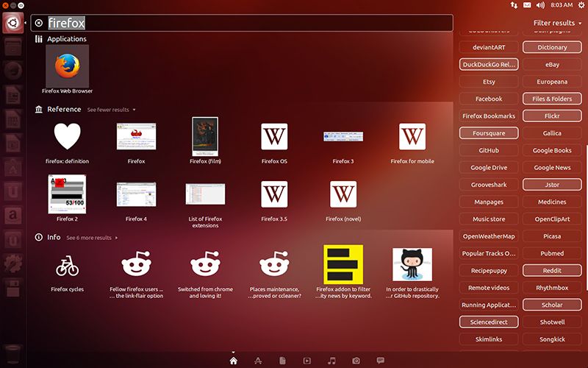Open the Firefox addon to filter result
The image size is (588, 368).
pyautogui.click(x=343, y=264)
